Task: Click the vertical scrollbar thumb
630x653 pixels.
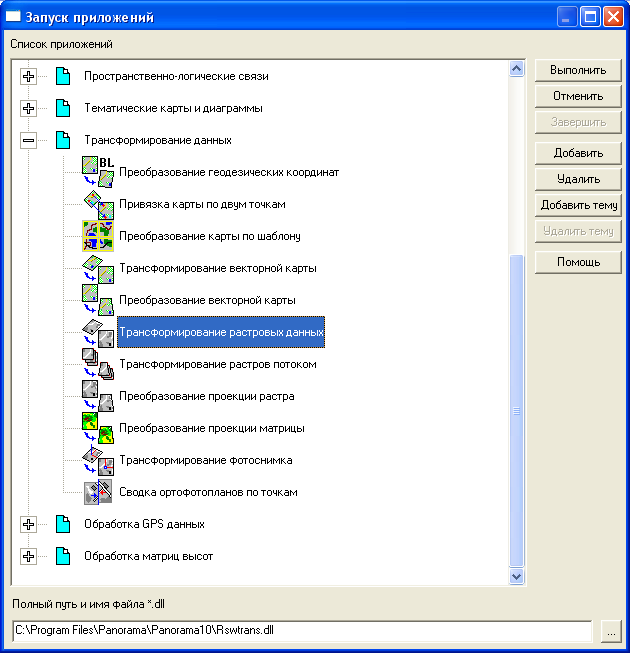Action: [516, 411]
